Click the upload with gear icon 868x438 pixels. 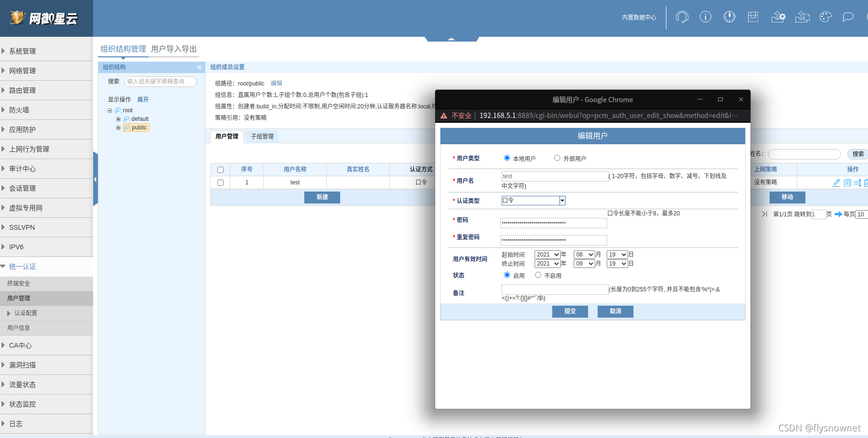click(x=778, y=17)
